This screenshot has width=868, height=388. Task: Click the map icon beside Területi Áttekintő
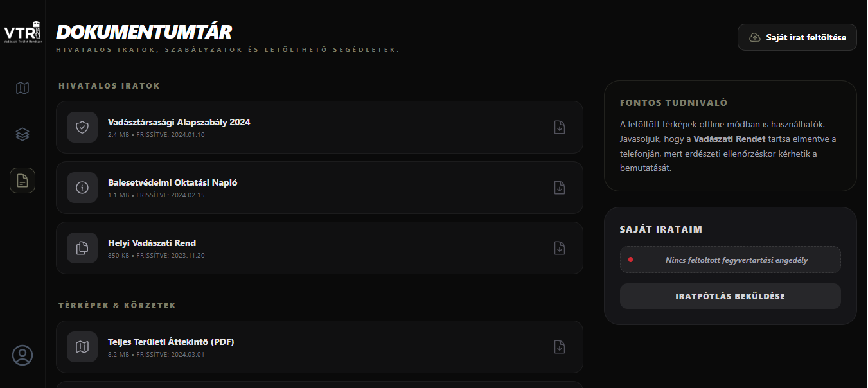coord(82,347)
